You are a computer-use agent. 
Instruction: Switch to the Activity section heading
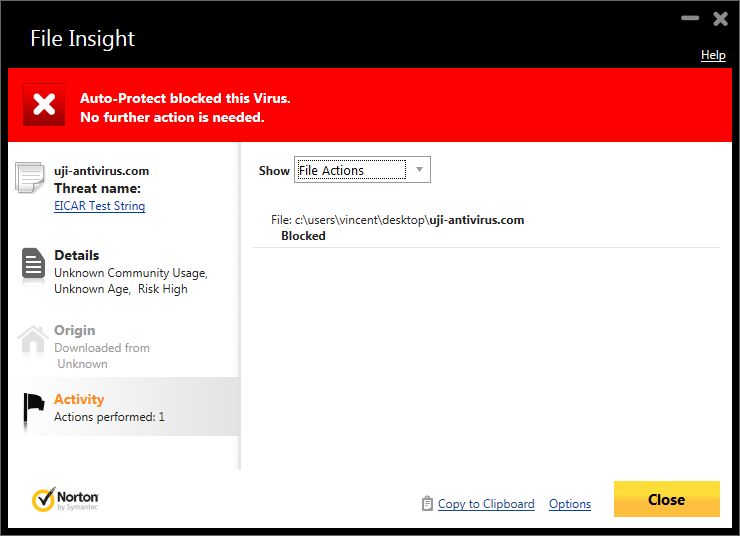click(79, 399)
